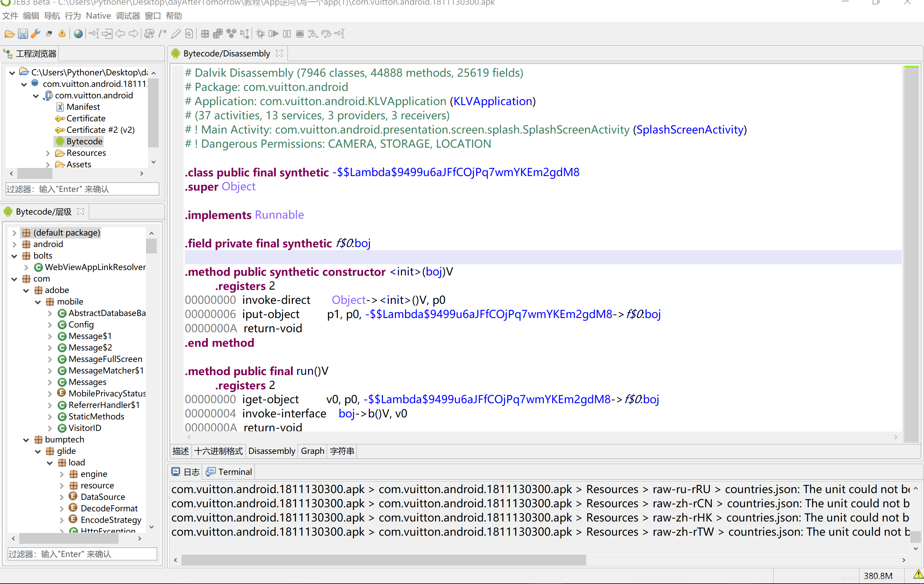Click the warning triangle in status bar

tap(918, 575)
